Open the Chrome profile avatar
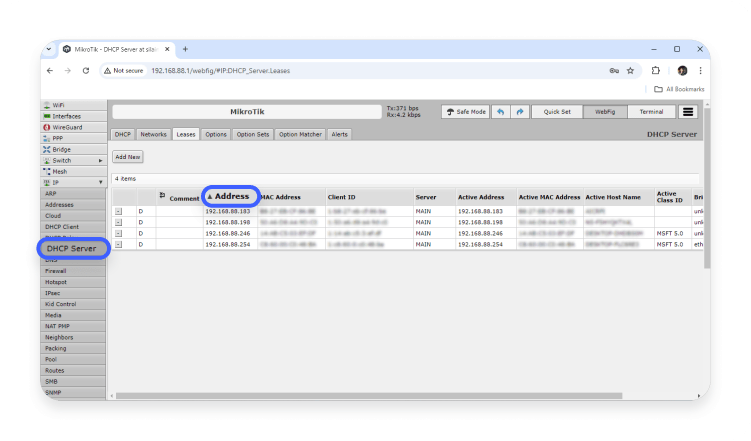Image resolution: width=751 pixels, height=441 pixels. point(683,70)
